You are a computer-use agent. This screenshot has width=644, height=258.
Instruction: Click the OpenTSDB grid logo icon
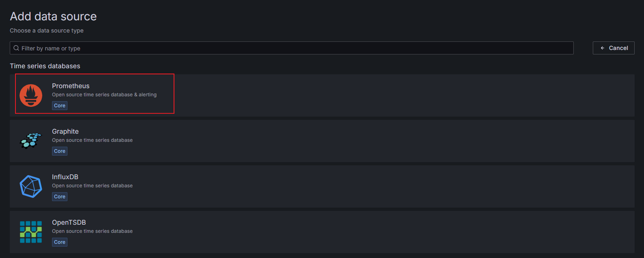click(x=31, y=232)
